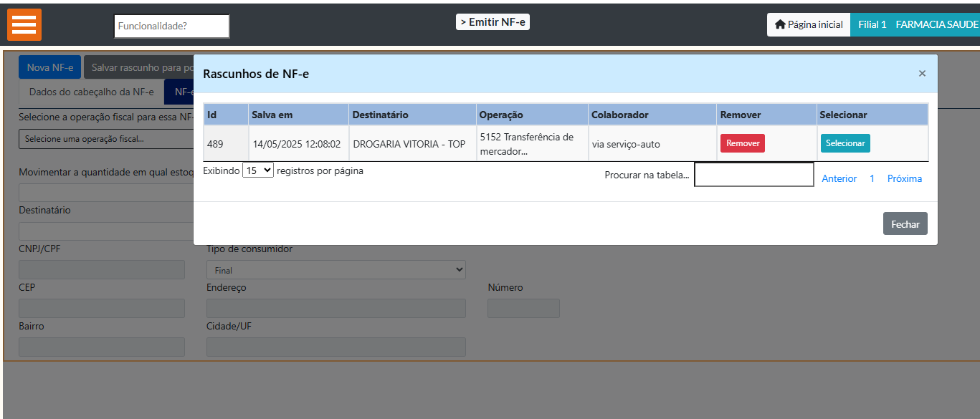Viewport: 980px width, 419px height.
Task: Go to the Próxima page
Action: [904, 178]
